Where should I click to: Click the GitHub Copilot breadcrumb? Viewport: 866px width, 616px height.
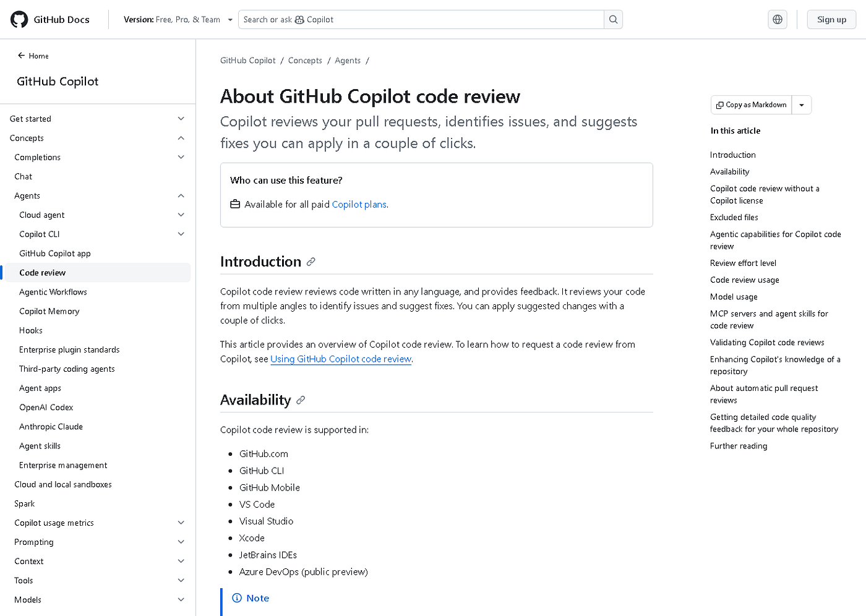pos(248,61)
